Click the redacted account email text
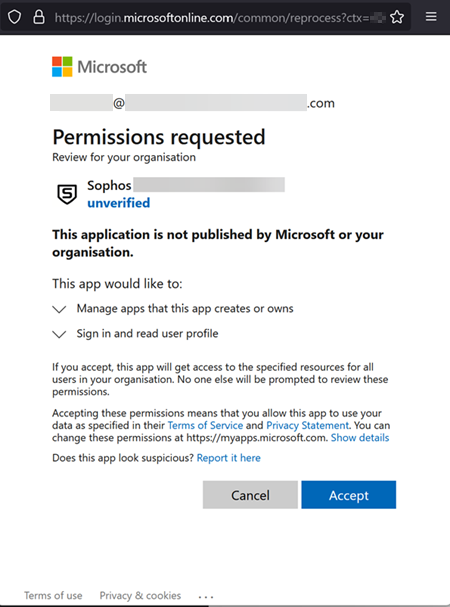The width and height of the screenshot is (450, 607). click(192, 103)
